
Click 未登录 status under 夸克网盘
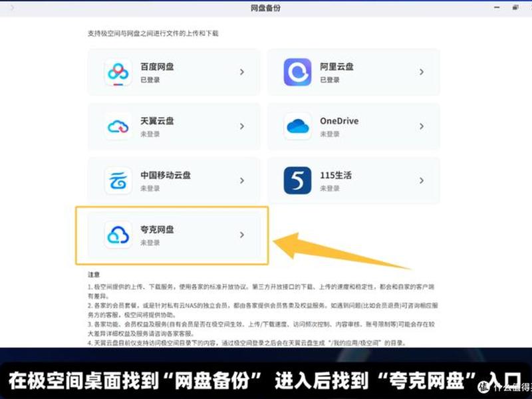point(150,243)
